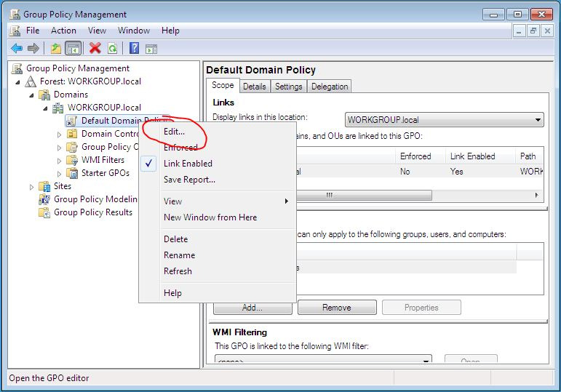Screen dimensions: 561x392
Task: Click the Show/Hide Action Pane icon
Action: coord(151,49)
